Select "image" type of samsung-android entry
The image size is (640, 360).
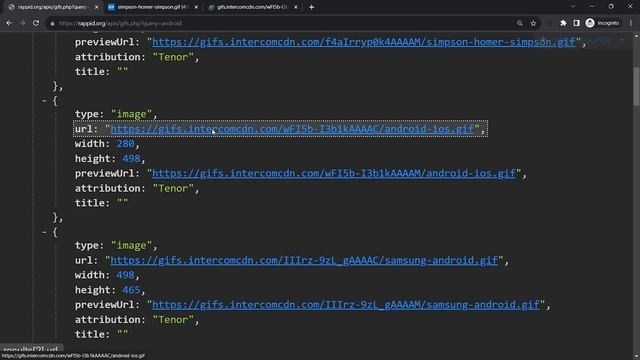tap(131, 246)
